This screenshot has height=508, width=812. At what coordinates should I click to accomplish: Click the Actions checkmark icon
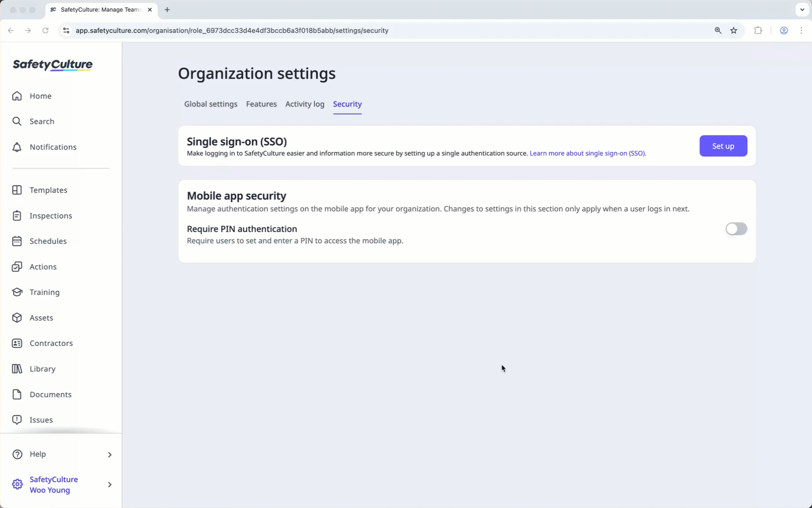pyautogui.click(x=17, y=267)
